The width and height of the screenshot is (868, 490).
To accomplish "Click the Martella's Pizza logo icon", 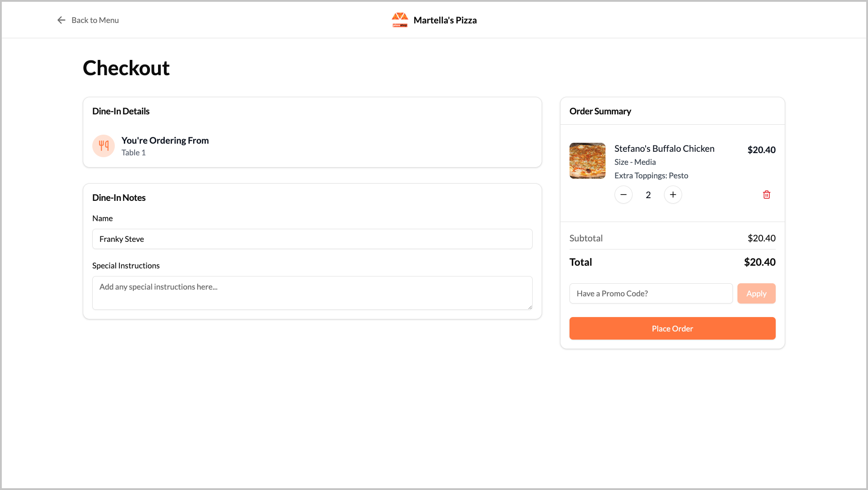I will click(x=399, y=20).
